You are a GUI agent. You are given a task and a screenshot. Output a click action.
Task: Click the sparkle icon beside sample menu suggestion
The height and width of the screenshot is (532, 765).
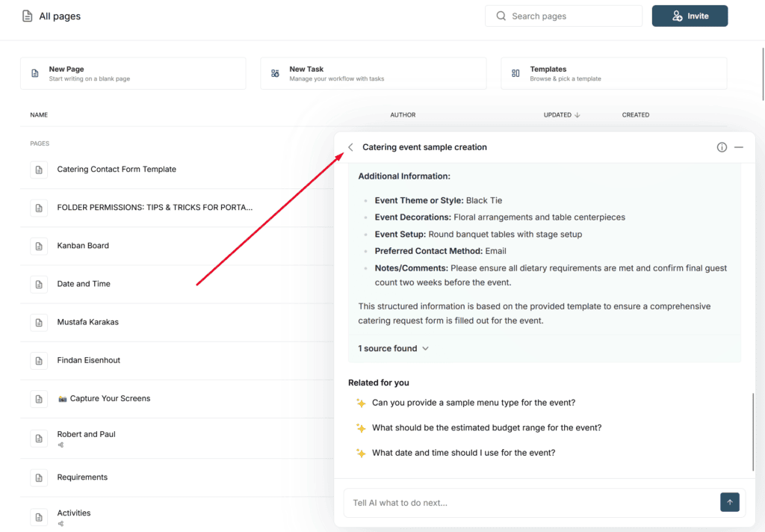(361, 403)
